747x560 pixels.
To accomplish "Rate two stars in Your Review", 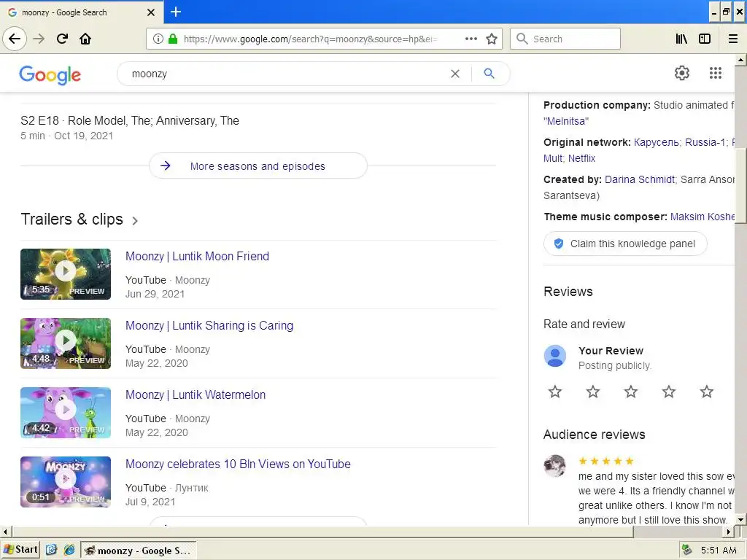I will click(593, 392).
